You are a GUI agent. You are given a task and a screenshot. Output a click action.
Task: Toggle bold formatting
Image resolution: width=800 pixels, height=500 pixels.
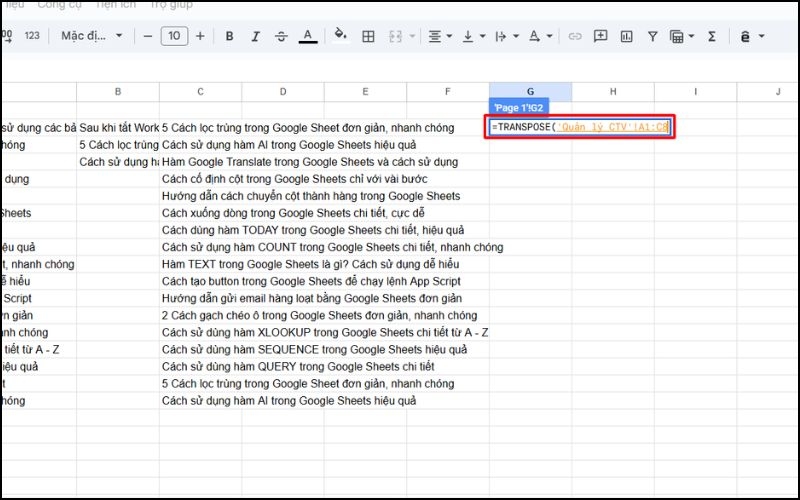[x=230, y=36]
